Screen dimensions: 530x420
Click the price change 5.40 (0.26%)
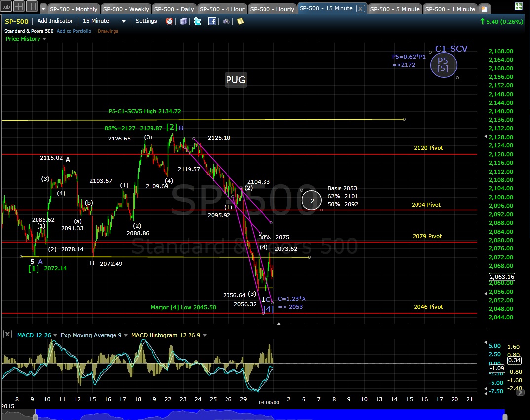(x=501, y=22)
